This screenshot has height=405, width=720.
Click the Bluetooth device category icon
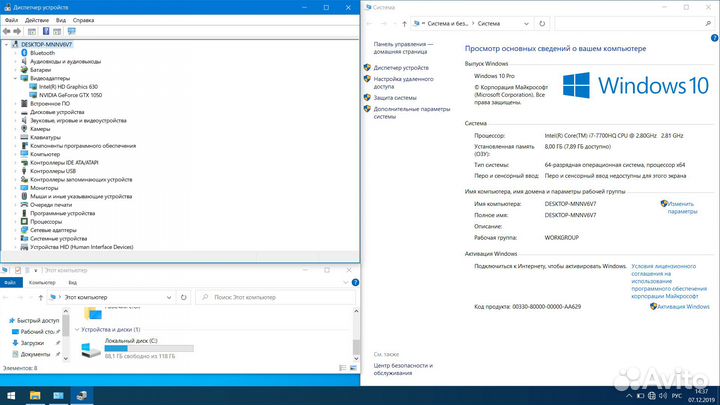pos(24,53)
